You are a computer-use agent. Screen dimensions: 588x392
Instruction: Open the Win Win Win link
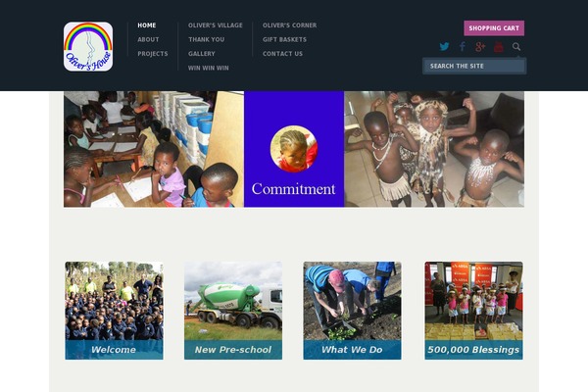click(x=209, y=68)
